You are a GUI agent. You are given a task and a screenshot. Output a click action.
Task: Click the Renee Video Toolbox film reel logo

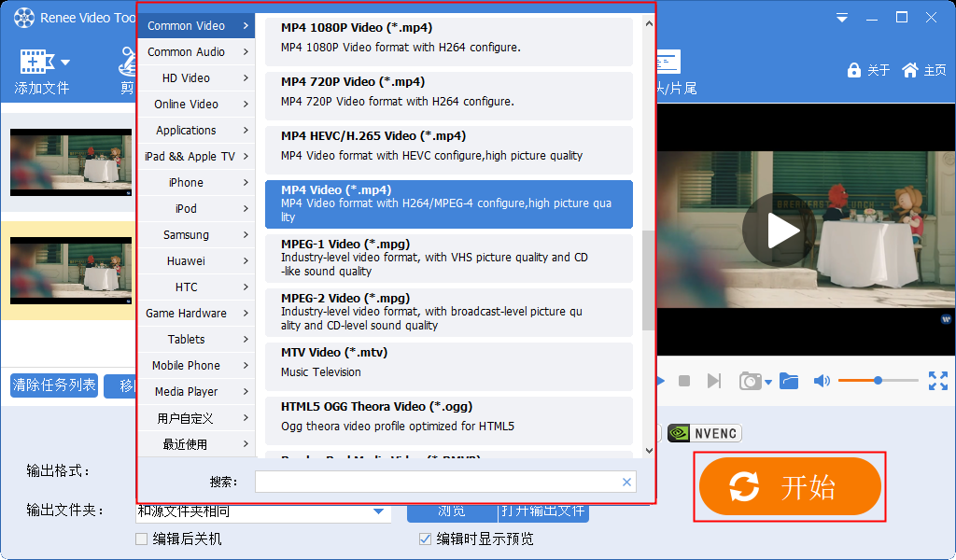[x=24, y=19]
